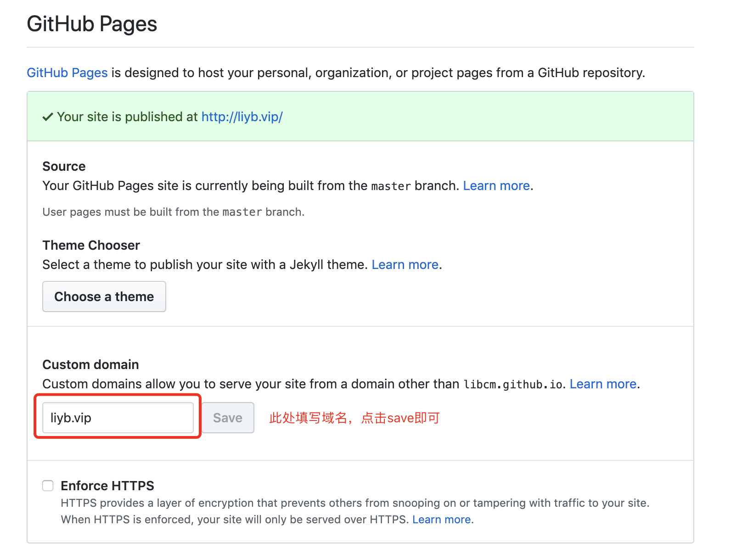
Task: Click the Source section heading
Action: pyautogui.click(x=64, y=166)
